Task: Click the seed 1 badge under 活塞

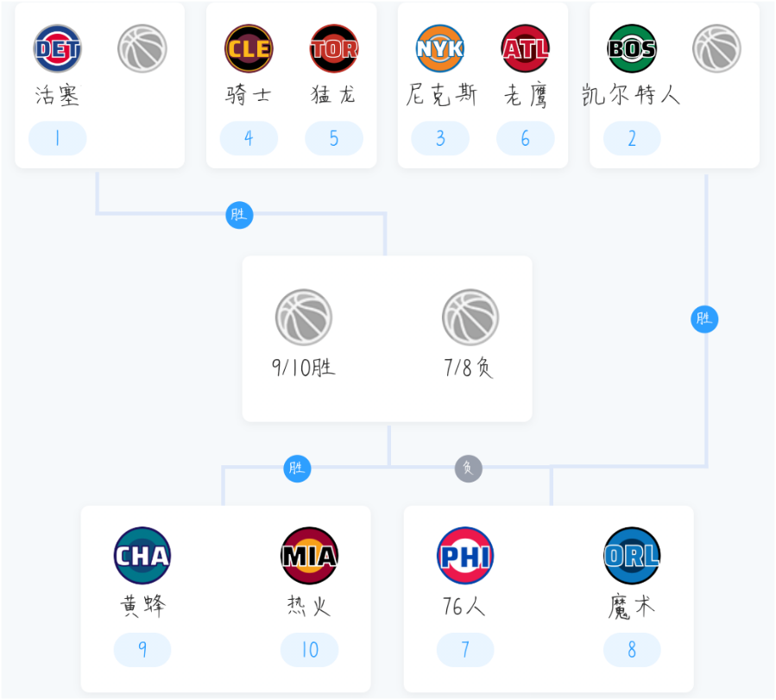Action: click(x=58, y=138)
